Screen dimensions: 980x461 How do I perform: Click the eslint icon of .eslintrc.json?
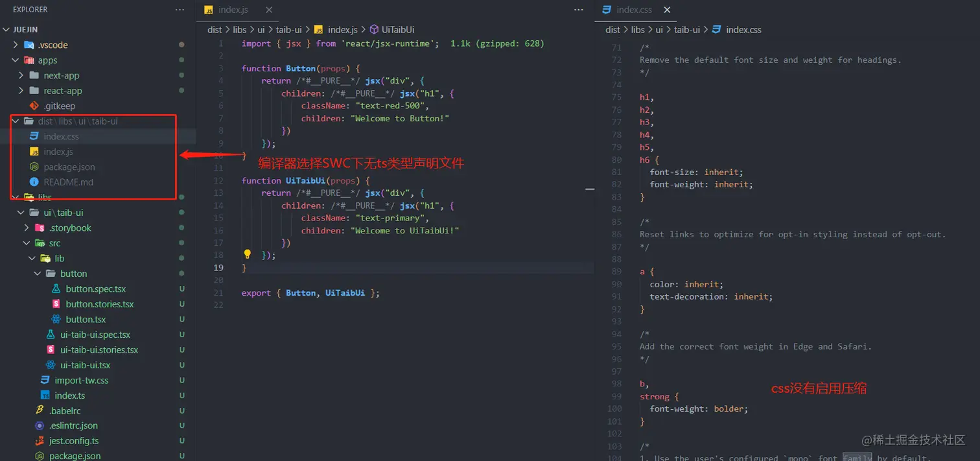(40, 426)
